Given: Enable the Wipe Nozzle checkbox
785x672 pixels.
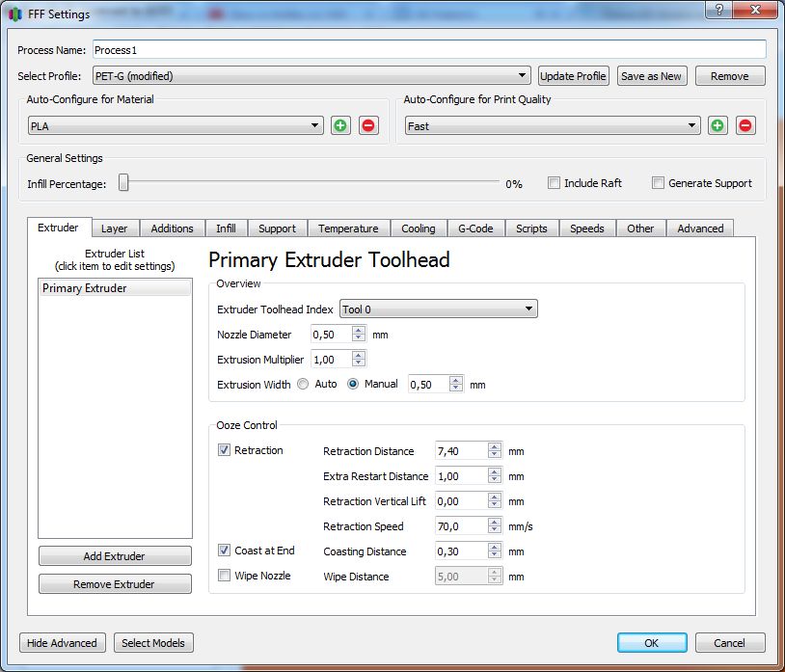Looking at the screenshot, I should tap(225, 576).
